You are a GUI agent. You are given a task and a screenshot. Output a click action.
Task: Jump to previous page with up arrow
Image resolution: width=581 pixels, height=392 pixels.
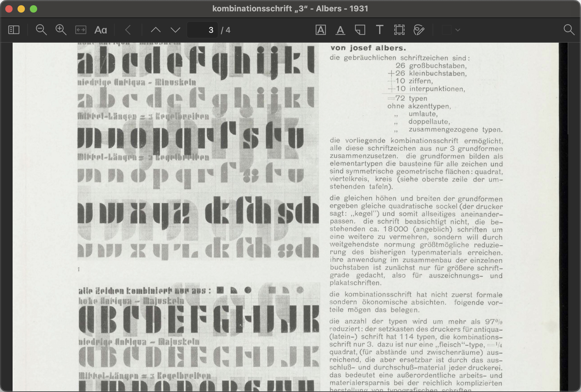[x=156, y=30]
